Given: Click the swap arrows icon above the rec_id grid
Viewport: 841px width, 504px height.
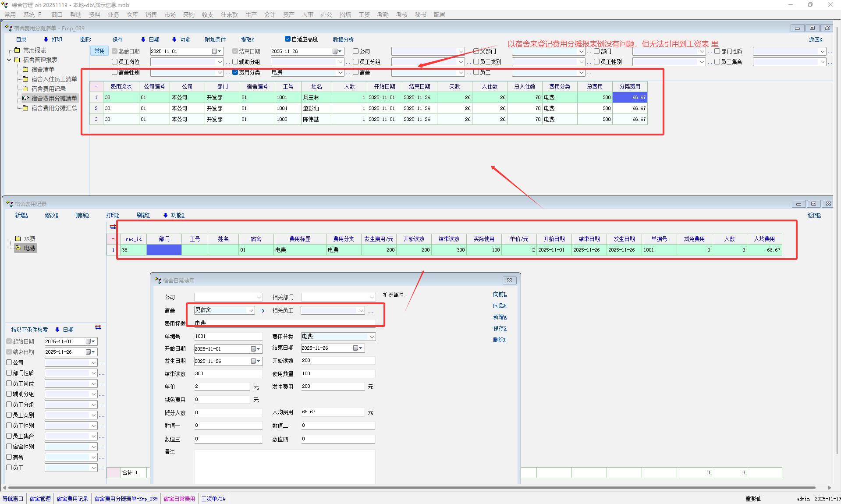Looking at the screenshot, I should (113, 227).
